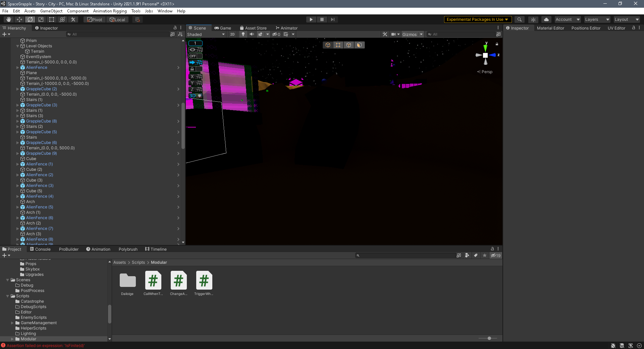Toggle ProGrids 3D perspective grid button
Screen dimensions: 644x349
tap(196, 96)
